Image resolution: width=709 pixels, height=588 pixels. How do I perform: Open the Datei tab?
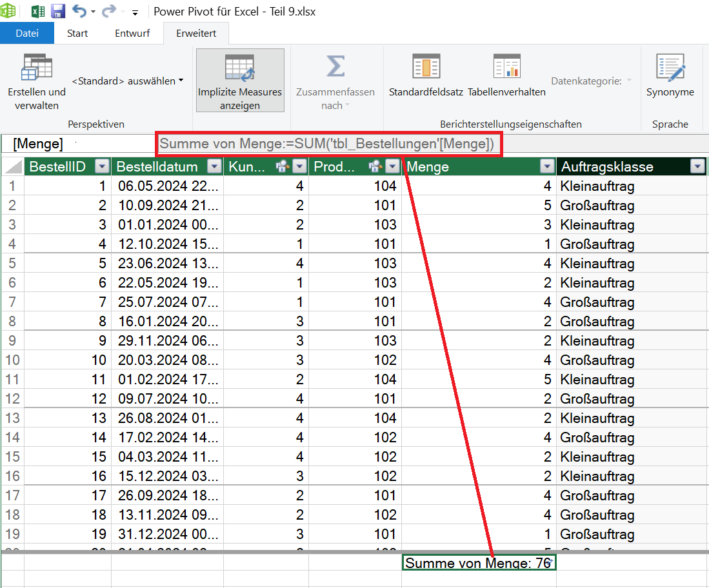[26, 34]
